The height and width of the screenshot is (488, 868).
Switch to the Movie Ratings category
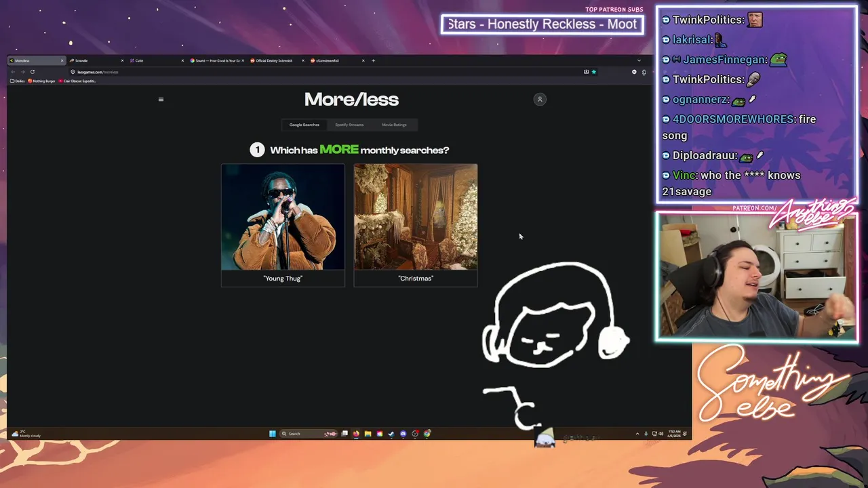[394, 125]
